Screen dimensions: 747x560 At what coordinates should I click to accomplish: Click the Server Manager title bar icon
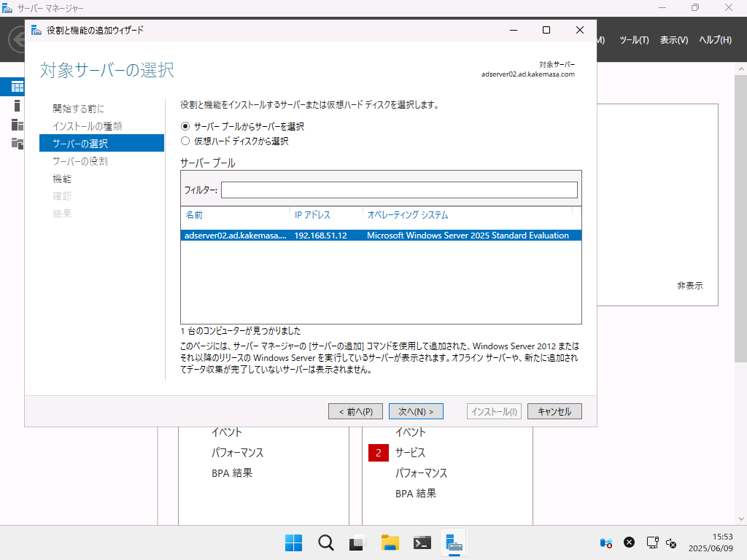(x=7, y=8)
